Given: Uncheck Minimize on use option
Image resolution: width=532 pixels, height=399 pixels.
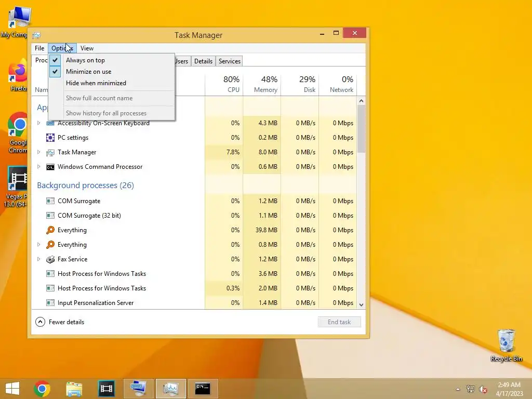Looking at the screenshot, I should click(112, 72).
